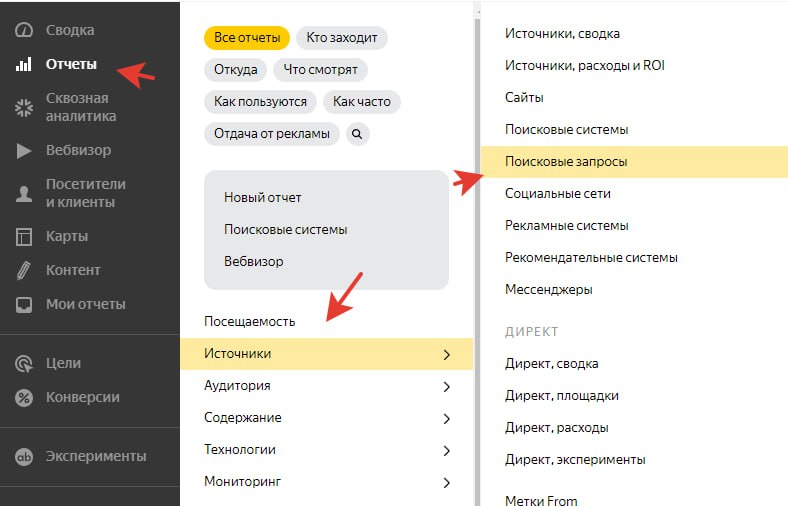Viewport: 788px width, 506px height.
Task: Select the Источники category label
Action: click(x=237, y=354)
